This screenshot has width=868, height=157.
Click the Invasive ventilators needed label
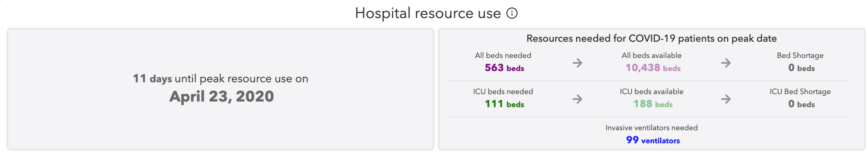[651, 128]
